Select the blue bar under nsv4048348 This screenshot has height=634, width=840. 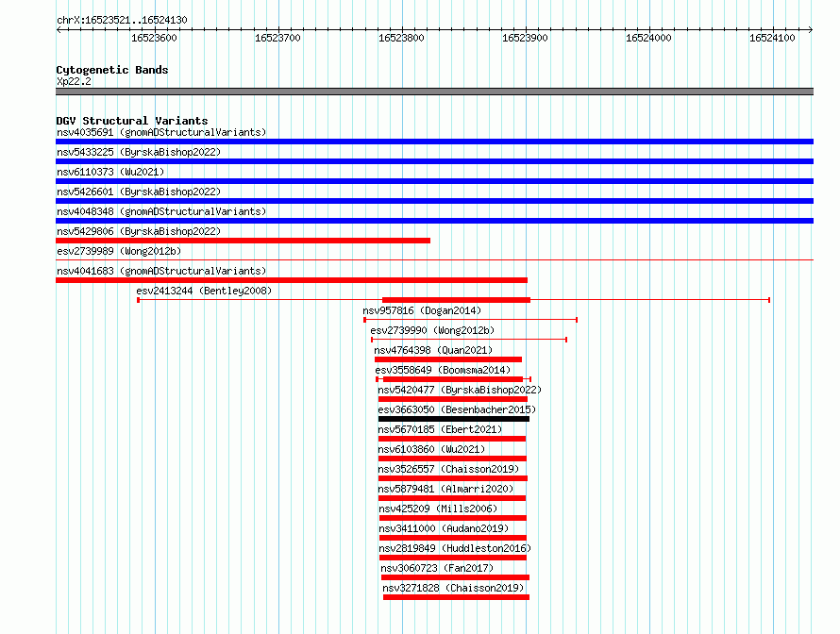[x=434, y=221]
